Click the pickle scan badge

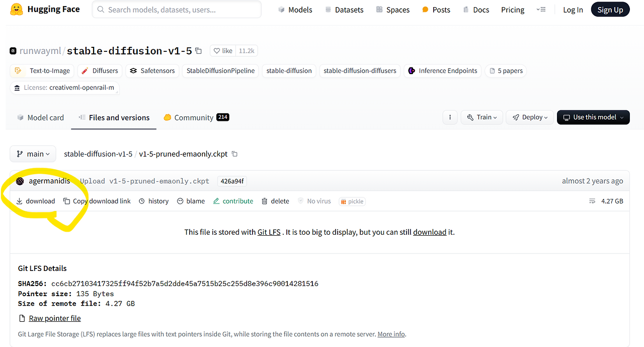(x=352, y=201)
